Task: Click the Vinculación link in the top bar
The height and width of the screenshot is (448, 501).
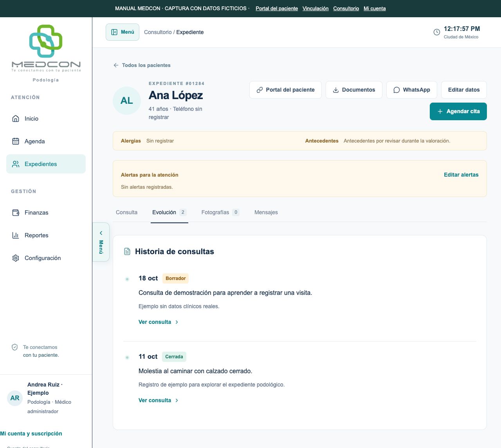Action: 315,8
